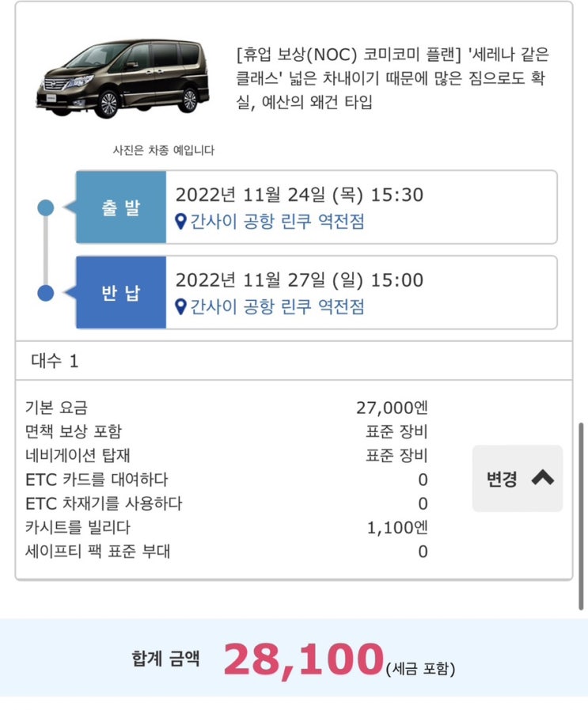Click the 카시트를 빌리다 fee row
Viewport: 588px width, 710px height.
[226, 527]
